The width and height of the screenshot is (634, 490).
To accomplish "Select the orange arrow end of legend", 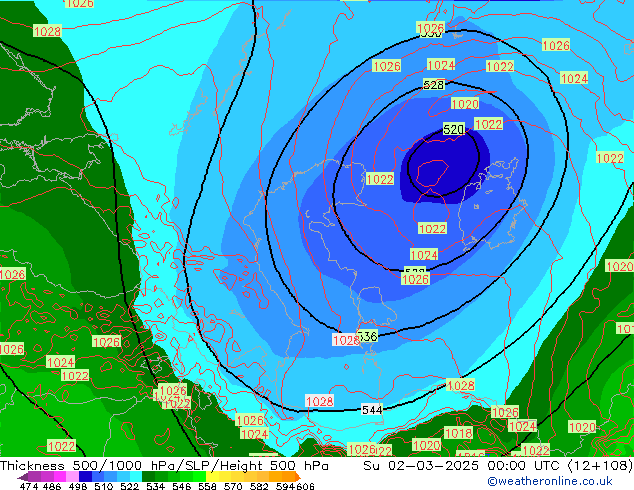I will [298, 476].
